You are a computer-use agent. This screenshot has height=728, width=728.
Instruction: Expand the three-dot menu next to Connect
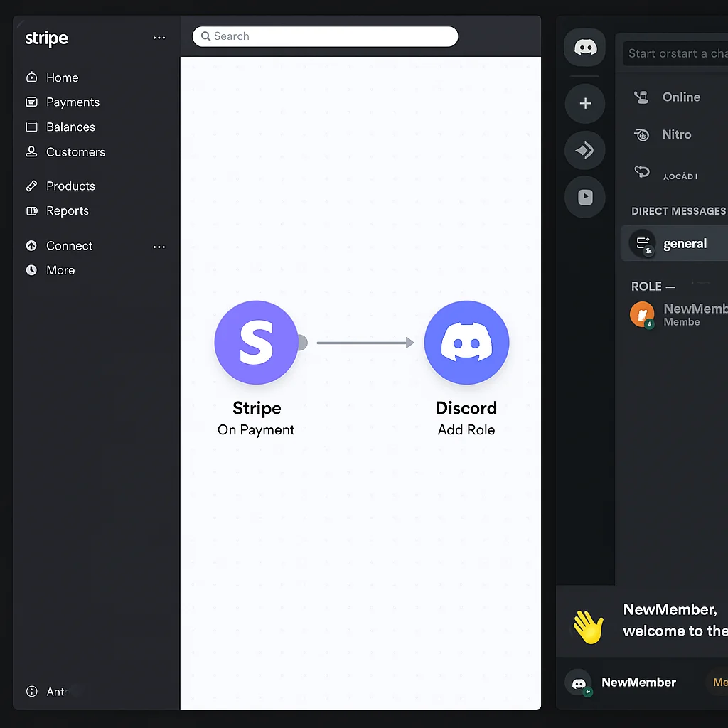pyautogui.click(x=159, y=247)
